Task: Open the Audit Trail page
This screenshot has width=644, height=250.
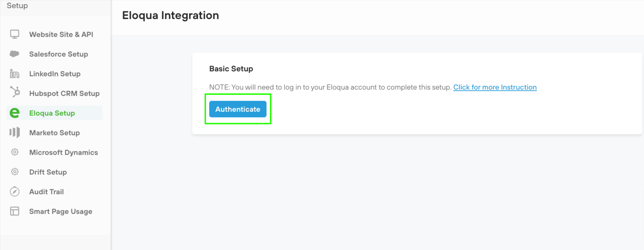Action: click(x=46, y=191)
